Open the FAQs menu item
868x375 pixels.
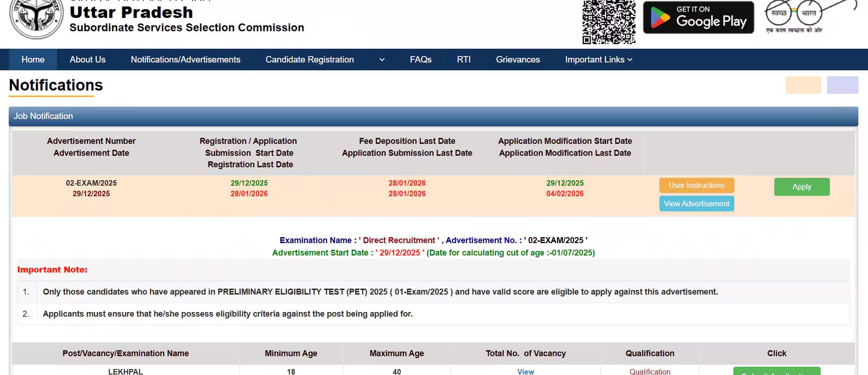(x=420, y=60)
